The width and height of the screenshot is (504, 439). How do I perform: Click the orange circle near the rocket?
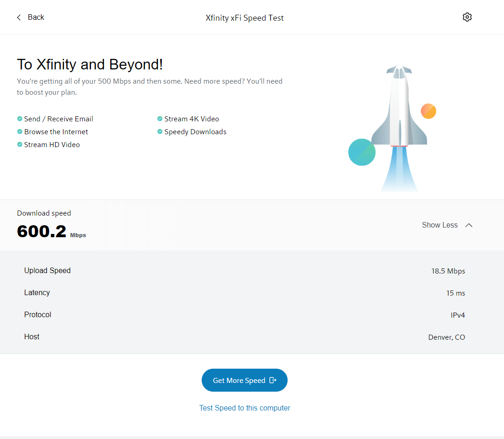point(428,111)
